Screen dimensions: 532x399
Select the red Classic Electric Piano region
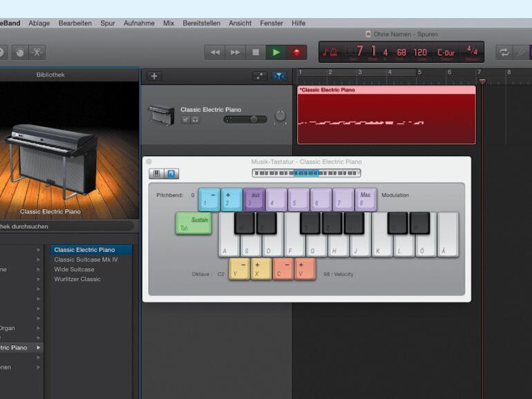pos(386,115)
